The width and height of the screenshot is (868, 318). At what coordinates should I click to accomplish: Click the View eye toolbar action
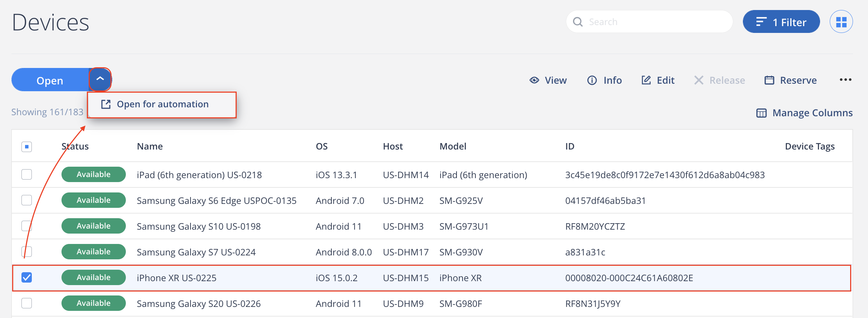[548, 80]
